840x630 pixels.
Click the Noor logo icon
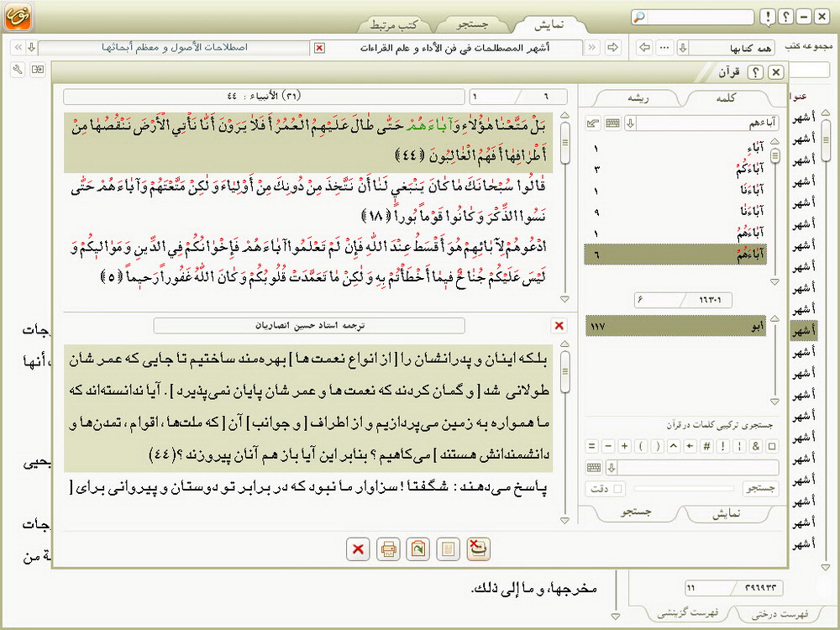point(18,17)
